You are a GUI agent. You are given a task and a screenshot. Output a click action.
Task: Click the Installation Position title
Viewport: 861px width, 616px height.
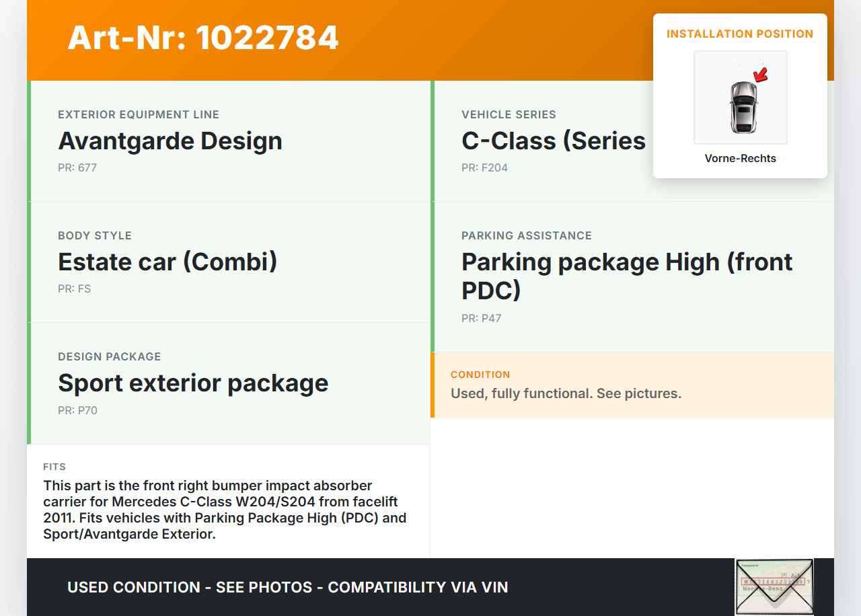(740, 34)
